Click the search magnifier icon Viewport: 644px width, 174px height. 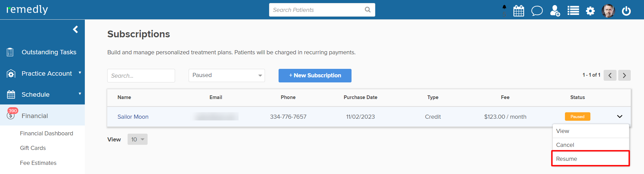(367, 10)
